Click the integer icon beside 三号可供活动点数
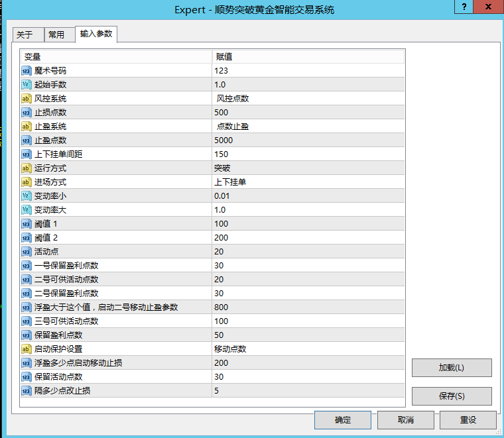Image resolution: width=504 pixels, height=438 pixels. point(27,321)
